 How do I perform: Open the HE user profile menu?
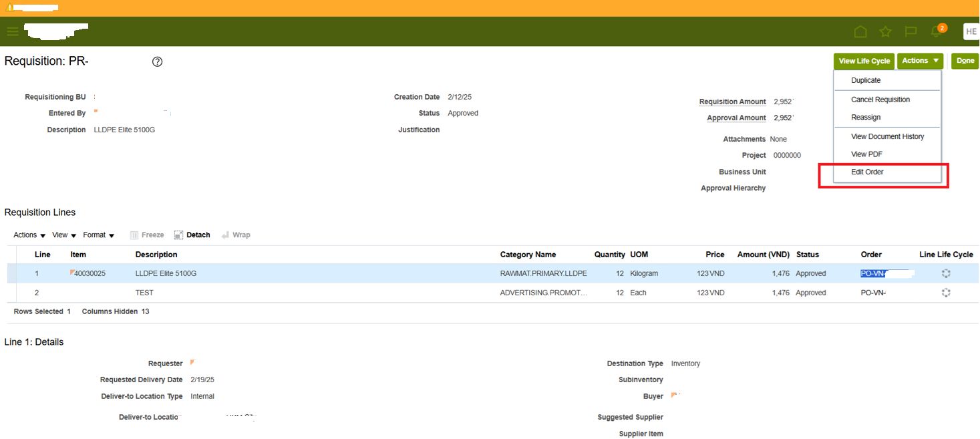tap(971, 31)
